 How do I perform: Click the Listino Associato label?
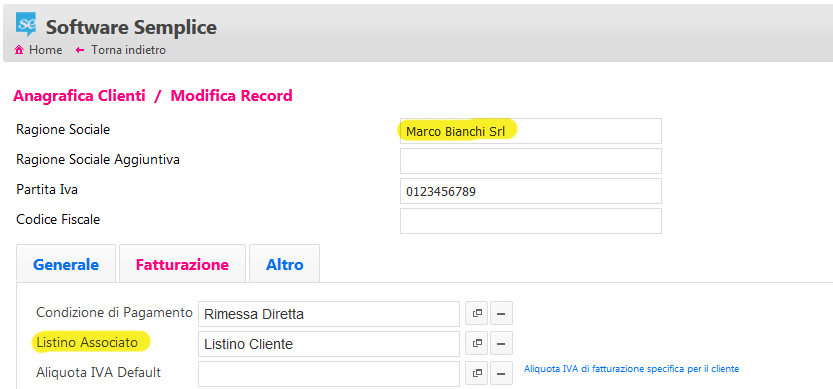click(87, 343)
